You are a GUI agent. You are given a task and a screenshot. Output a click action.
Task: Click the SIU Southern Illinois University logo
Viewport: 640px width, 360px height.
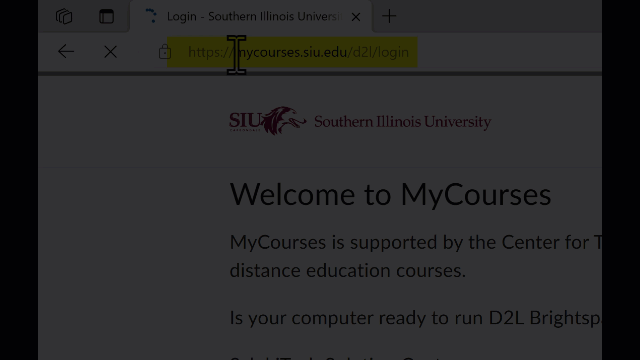click(360, 121)
